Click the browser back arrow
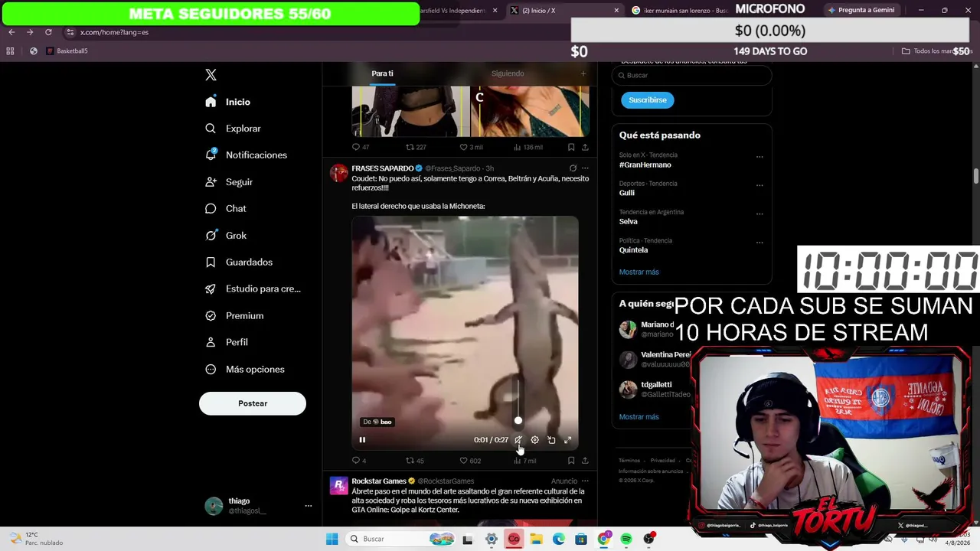 (x=11, y=32)
